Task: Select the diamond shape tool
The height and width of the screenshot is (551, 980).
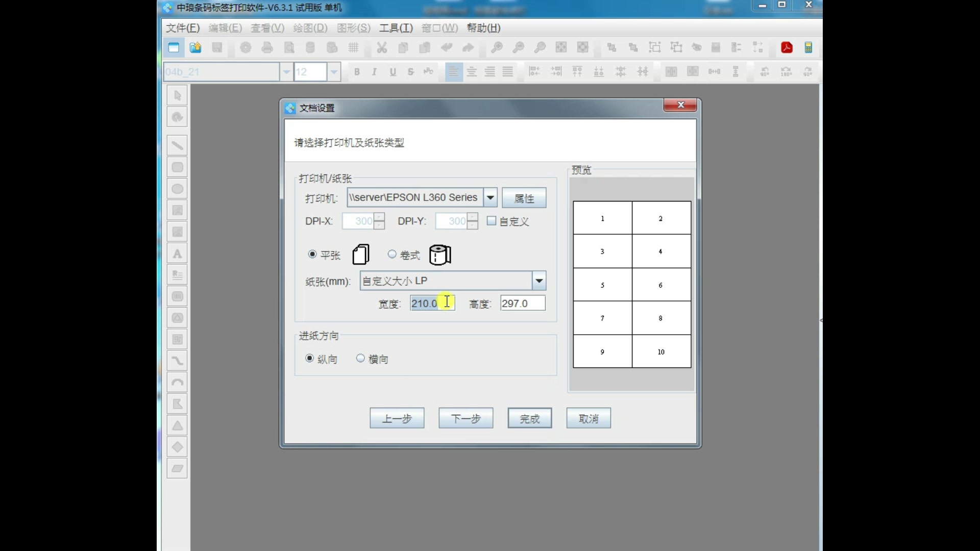Action: click(177, 447)
